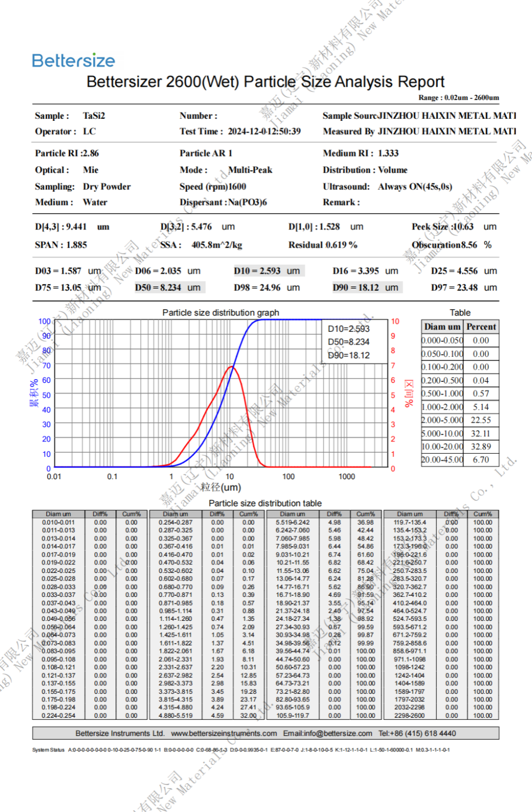Select the highlighted D10 = 2.593 value
The height and width of the screenshot is (812, 532).
click(269, 270)
